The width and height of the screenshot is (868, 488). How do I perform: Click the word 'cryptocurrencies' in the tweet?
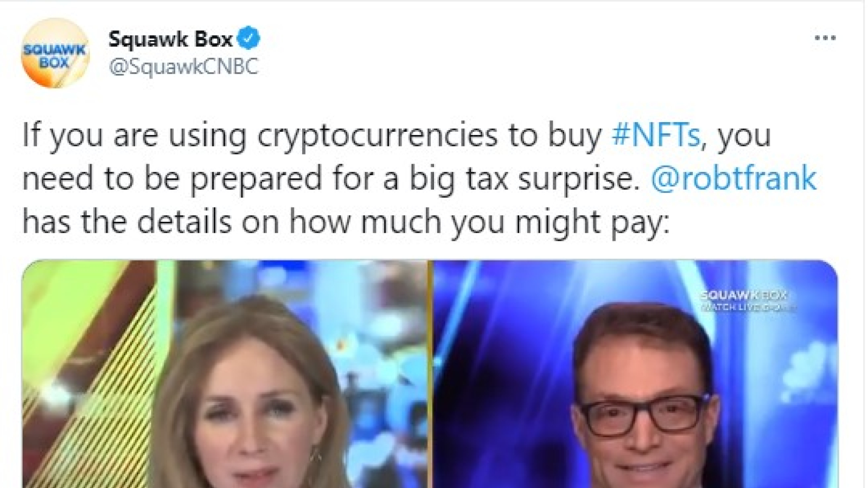coord(377,136)
